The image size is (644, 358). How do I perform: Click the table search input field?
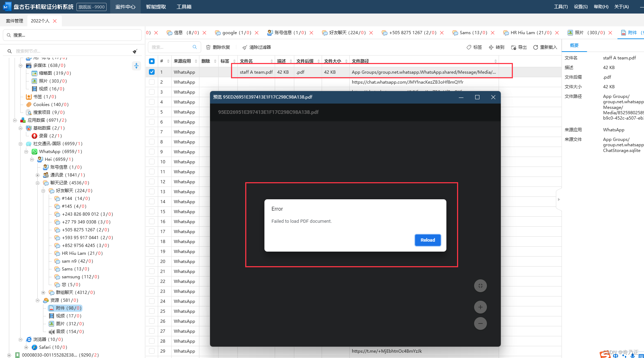pos(171,47)
